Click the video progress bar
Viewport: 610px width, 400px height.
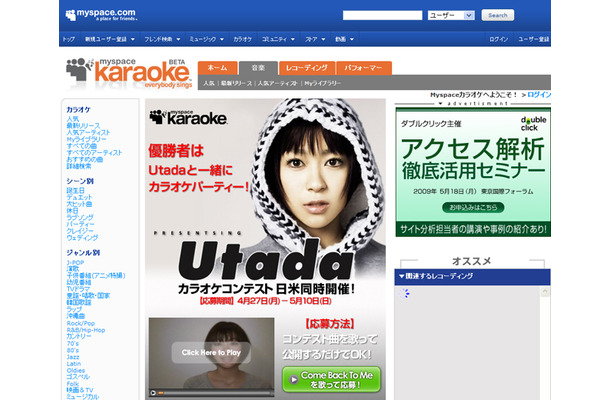pyautogui.click(x=214, y=393)
